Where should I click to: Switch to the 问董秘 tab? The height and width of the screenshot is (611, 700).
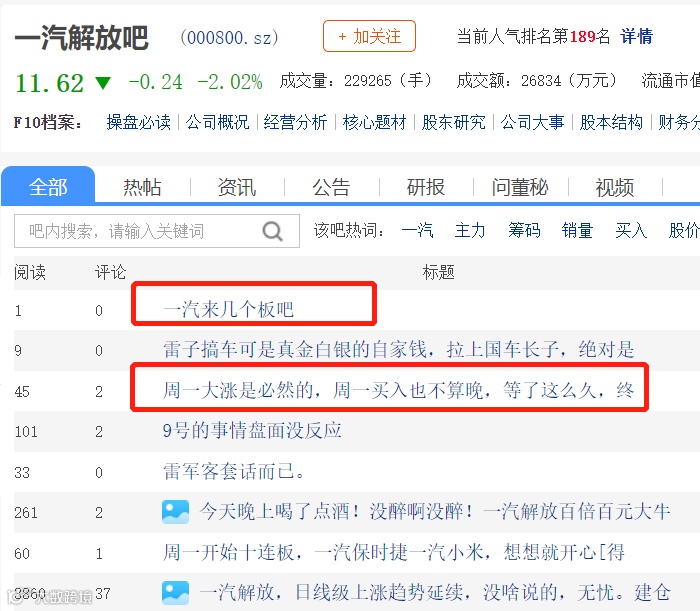(x=520, y=187)
